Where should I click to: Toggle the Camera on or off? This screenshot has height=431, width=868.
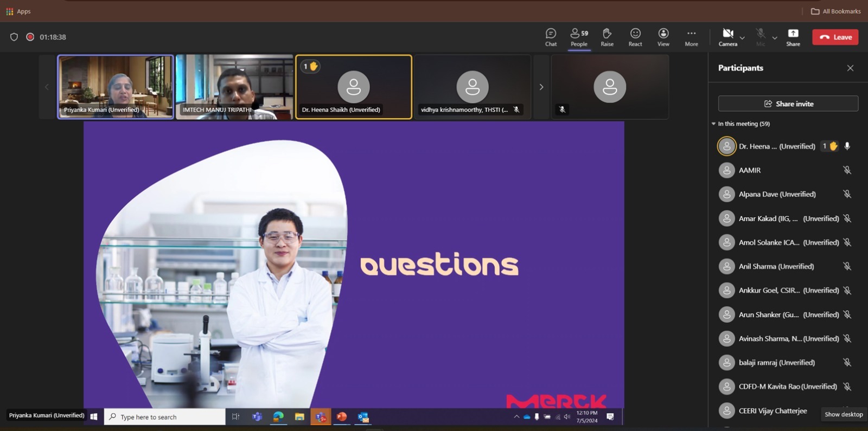click(727, 37)
